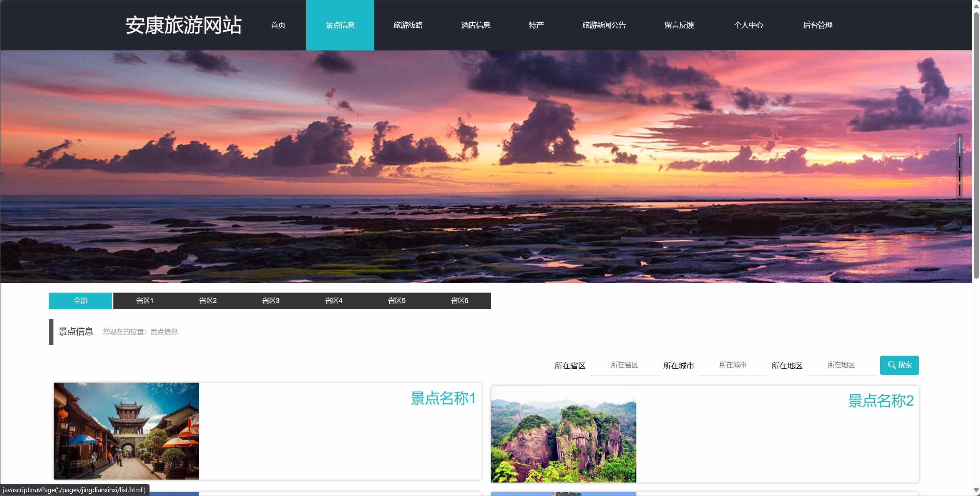Filter attractions by 省区2
980x496 pixels.
click(x=208, y=301)
